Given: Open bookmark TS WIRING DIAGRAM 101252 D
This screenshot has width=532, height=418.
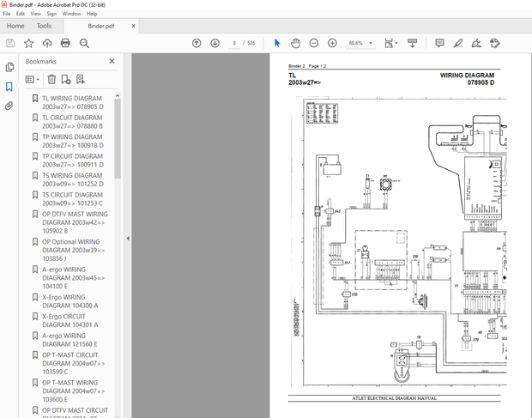Looking at the screenshot, I should pos(73,180).
